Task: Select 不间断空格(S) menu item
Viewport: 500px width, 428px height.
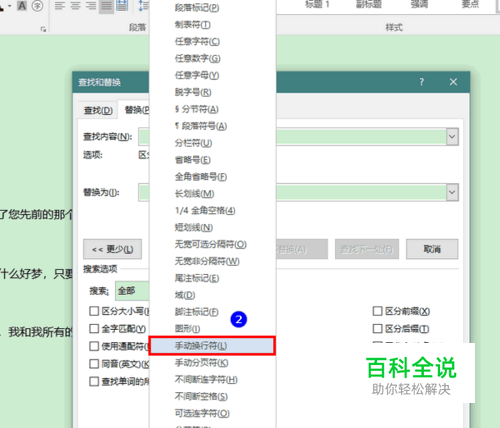Action: (212, 396)
